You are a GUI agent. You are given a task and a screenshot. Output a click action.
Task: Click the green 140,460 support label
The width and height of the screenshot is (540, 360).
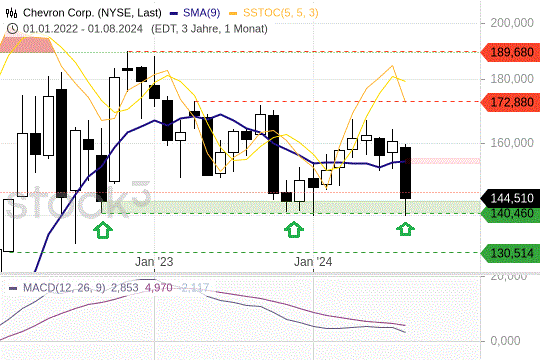click(510, 214)
